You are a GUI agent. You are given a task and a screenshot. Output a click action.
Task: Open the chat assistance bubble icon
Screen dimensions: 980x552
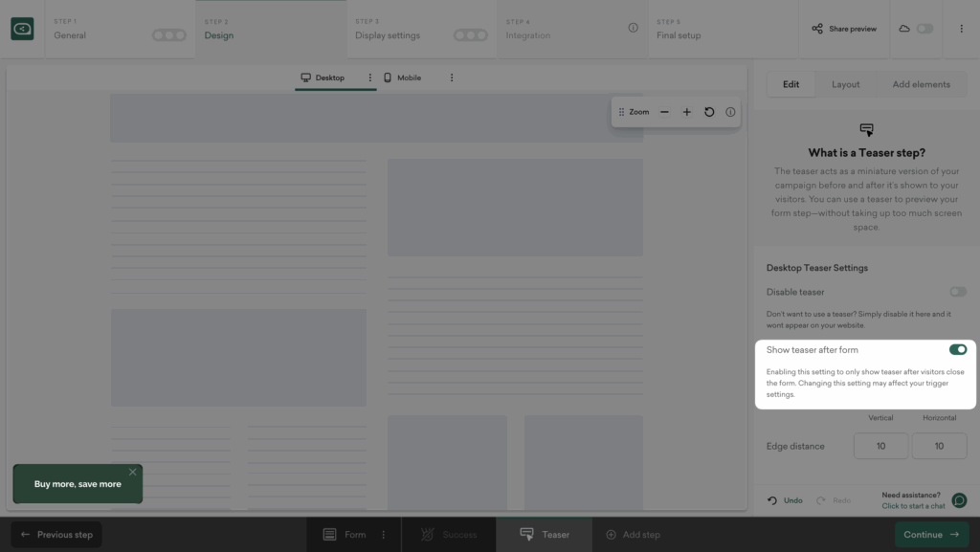tap(959, 500)
